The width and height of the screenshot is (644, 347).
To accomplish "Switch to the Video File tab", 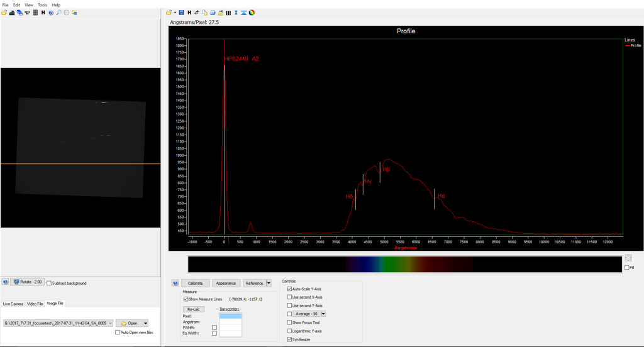I will (35, 304).
